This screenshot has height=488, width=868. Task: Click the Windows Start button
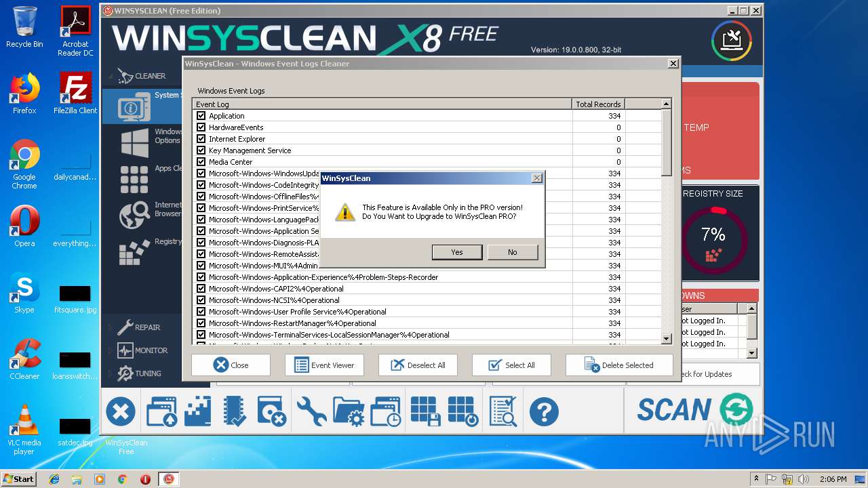click(x=18, y=479)
